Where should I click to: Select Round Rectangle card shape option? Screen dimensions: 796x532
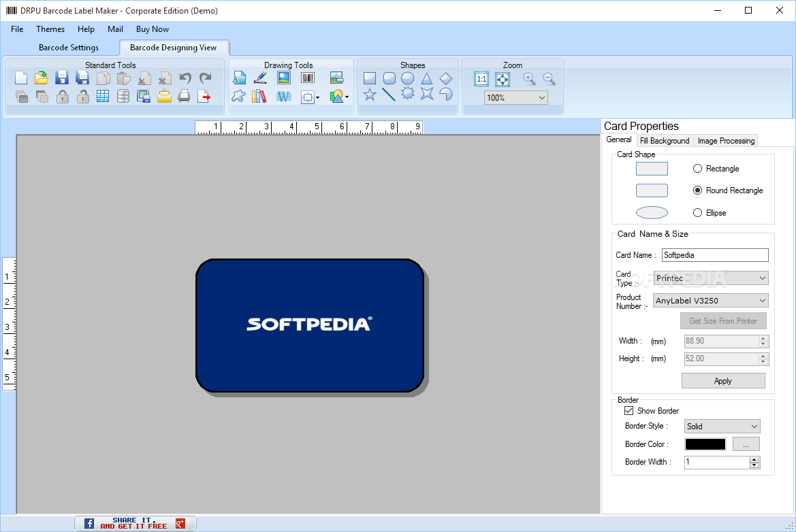[x=728, y=190]
